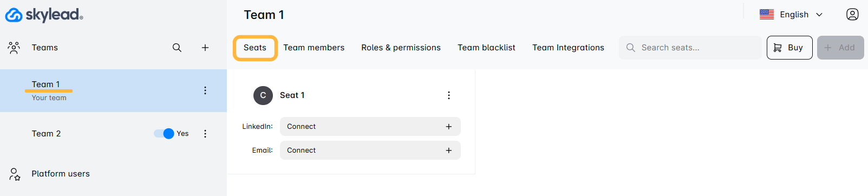The width and height of the screenshot is (868, 196).
Task: Click the 'Your team' subtitle
Action: click(x=49, y=98)
